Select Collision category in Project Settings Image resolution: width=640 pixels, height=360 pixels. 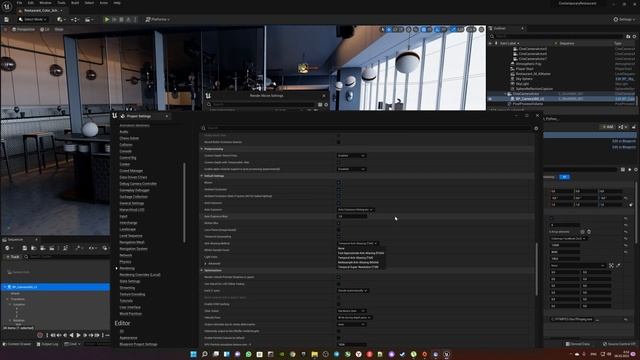coord(126,145)
